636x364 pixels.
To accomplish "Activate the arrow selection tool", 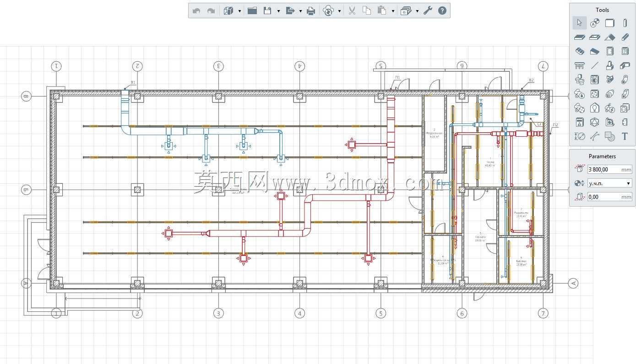I will coord(579,23).
